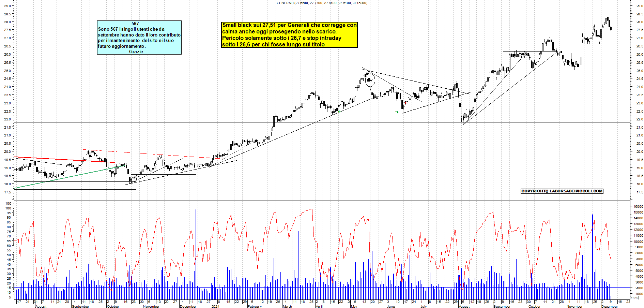Click the '17.5' value on the right price axis
The image size is (644, 308).
click(x=639, y=192)
